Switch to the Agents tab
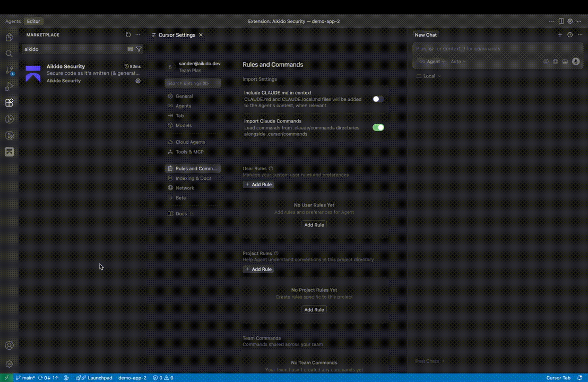Image resolution: width=588 pixels, height=382 pixels. pyautogui.click(x=13, y=21)
